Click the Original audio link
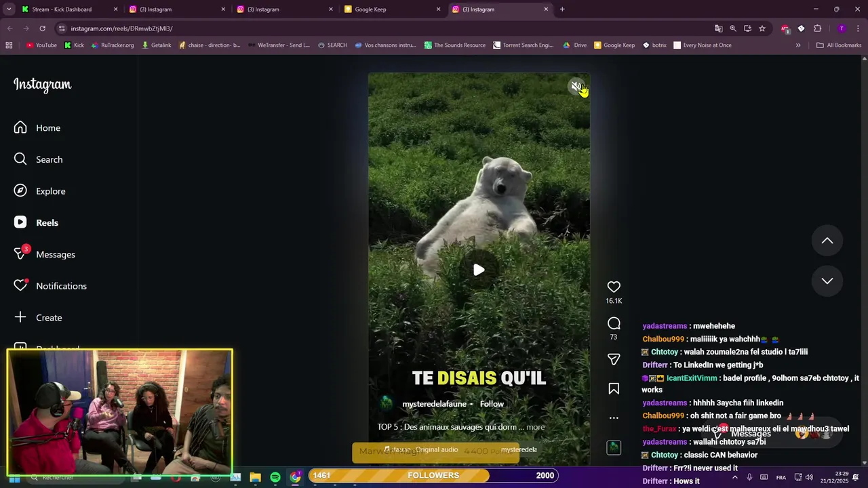The height and width of the screenshot is (488, 868). pyautogui.click(x=437, y=449)
